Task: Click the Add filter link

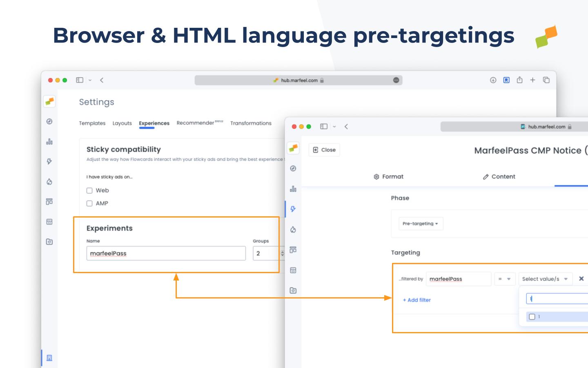Action: (416, 300)
